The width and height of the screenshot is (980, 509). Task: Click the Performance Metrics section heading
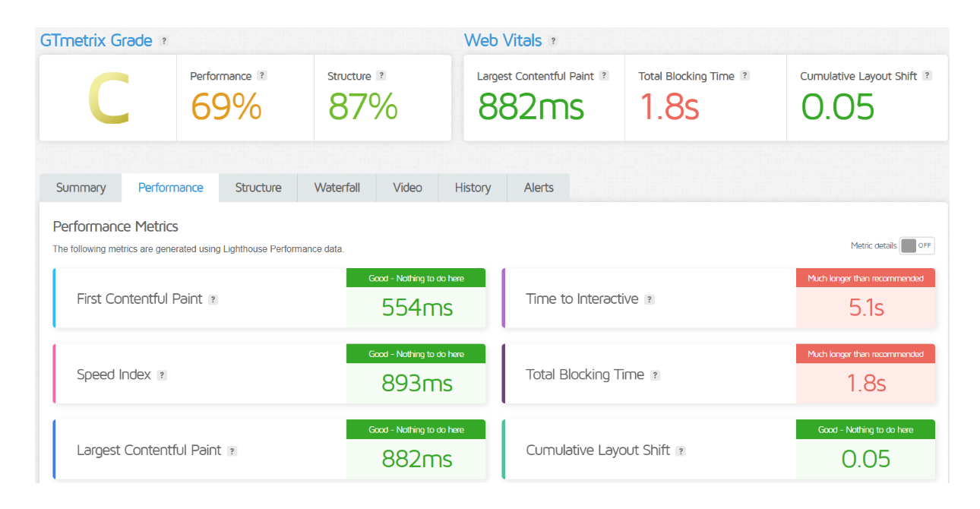pos(115,226)
